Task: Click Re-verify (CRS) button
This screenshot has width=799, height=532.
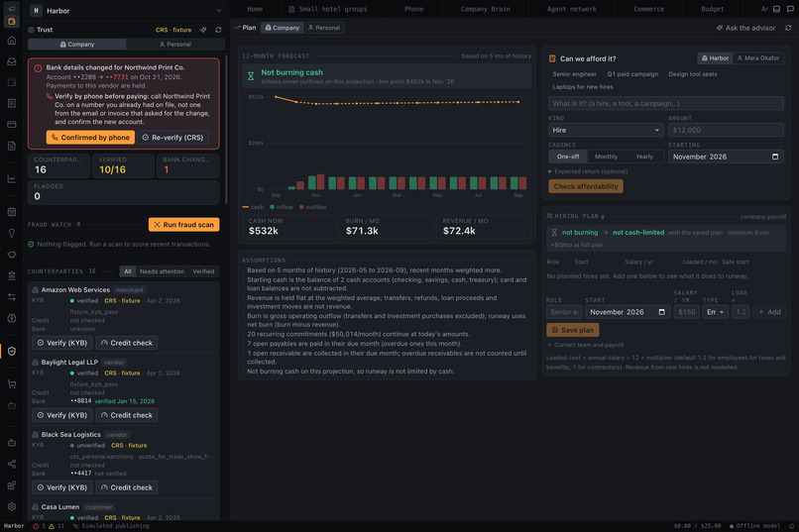Action: tap(172, 138)
